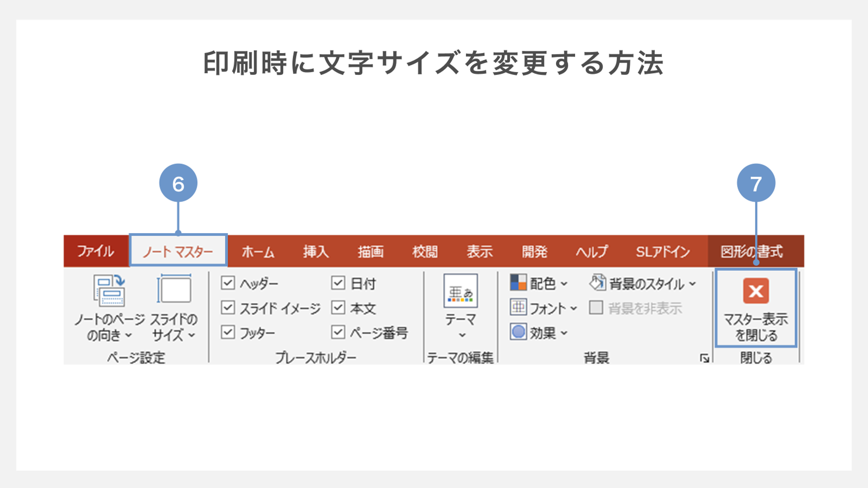Toggle the Footer (フッター) checkbox

pos(228,332)
